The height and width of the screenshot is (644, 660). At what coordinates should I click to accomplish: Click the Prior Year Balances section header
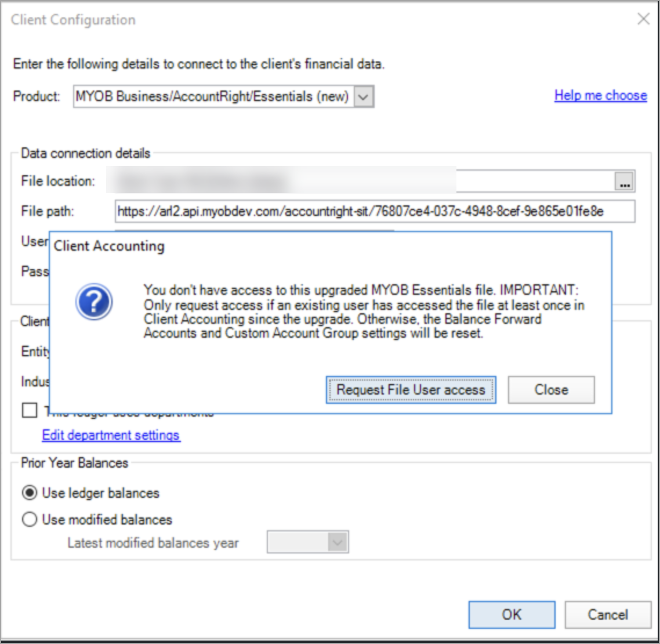[74, 462]
